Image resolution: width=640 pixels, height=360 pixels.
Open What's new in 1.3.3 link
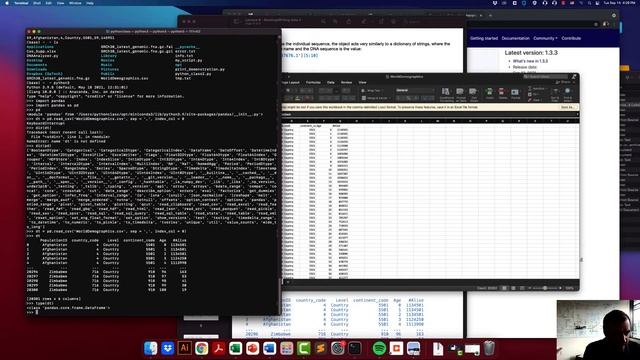point(530,61)
